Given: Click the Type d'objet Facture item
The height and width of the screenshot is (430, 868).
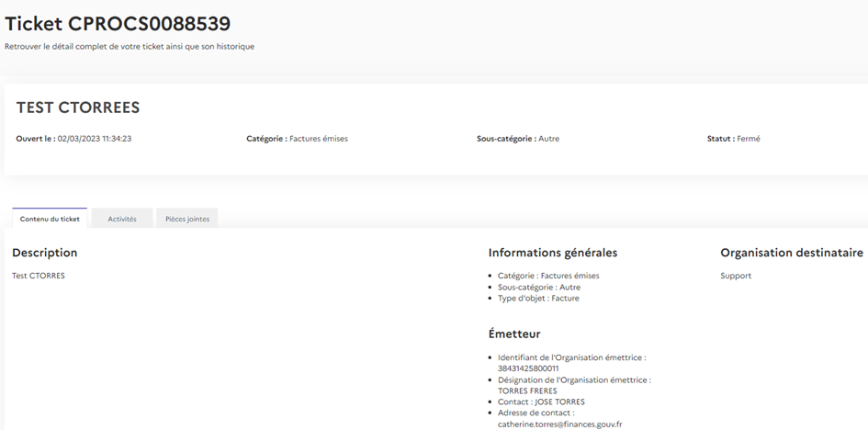Looking at the screenshot, I should pyautogui.click(x=538, y=299).
